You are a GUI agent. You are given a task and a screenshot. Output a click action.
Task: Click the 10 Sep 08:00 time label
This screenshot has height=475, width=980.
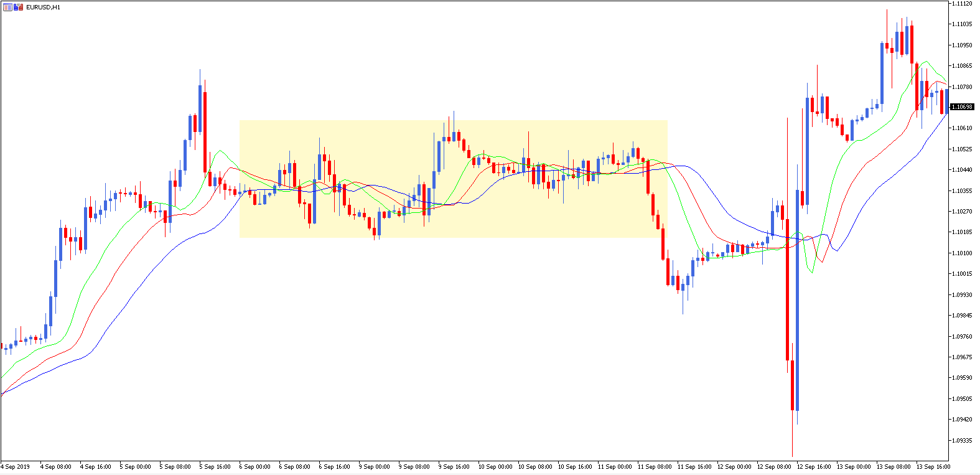click(x=535, y=466)
